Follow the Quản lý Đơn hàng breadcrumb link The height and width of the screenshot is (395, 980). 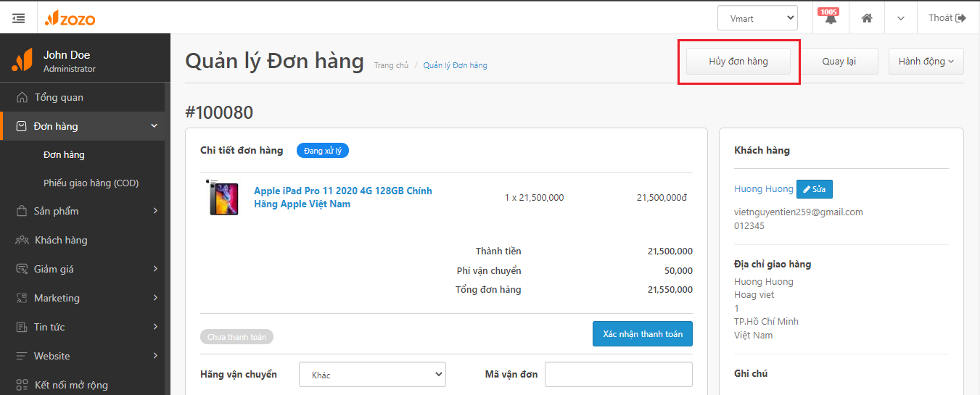click(x=455, y=65)
